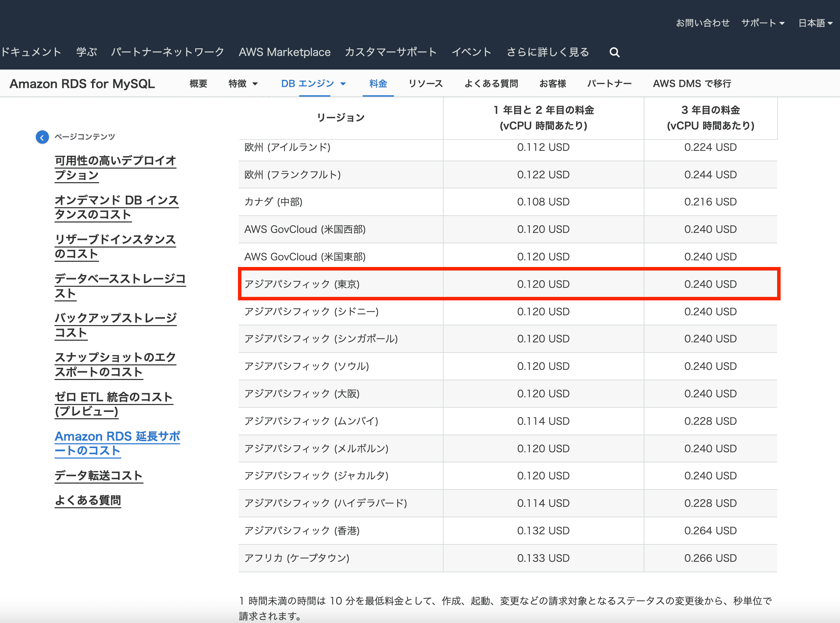840x623 pixels.
Task: Select the アジアパシフィック (シドニー) row label
Action: tap(311, 311)
